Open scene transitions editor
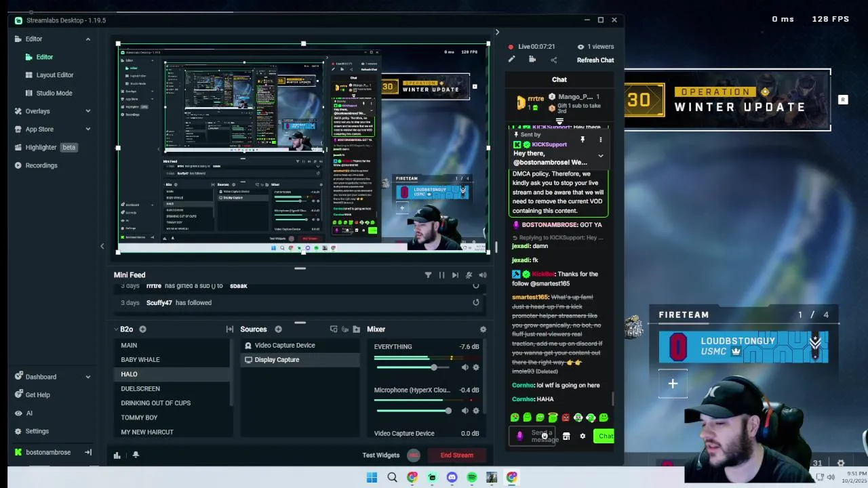The height and width of the screenshot is (488, 868). click(x=230, y=329)
